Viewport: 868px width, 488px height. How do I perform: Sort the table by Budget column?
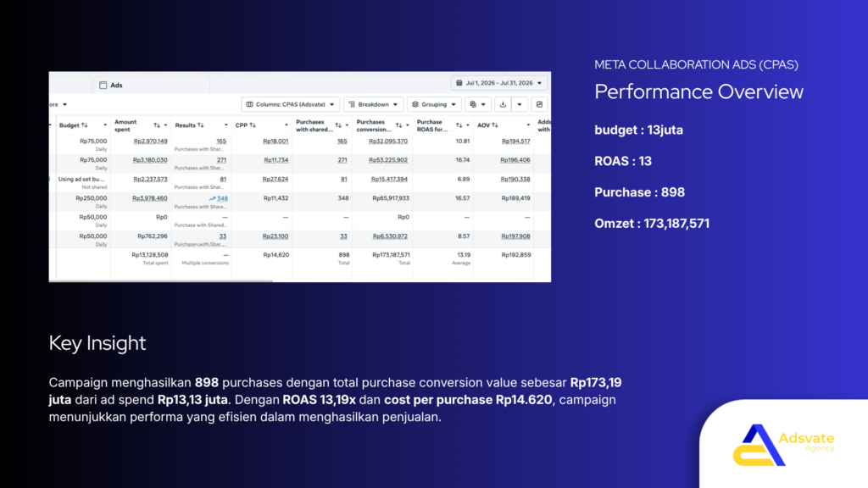(84, 125)
